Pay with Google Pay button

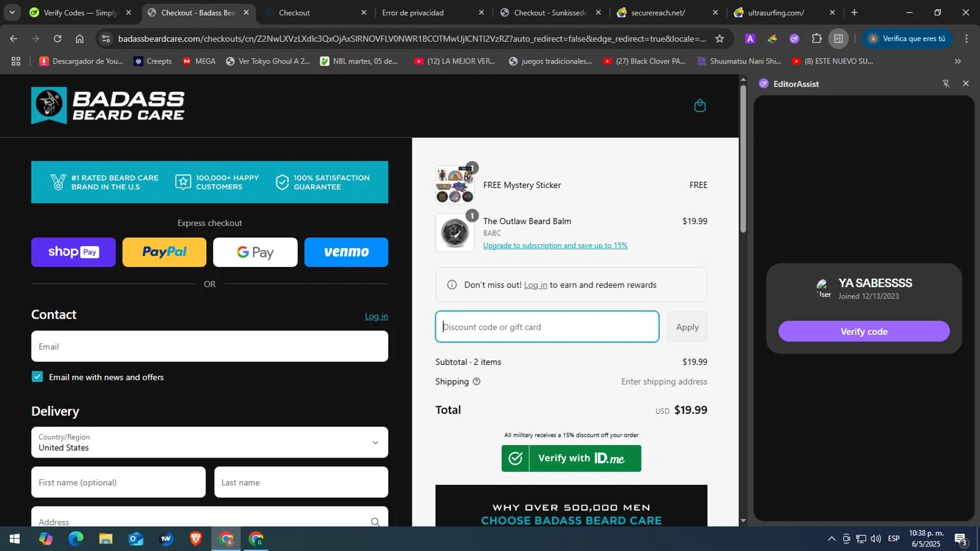pos(255,252)
